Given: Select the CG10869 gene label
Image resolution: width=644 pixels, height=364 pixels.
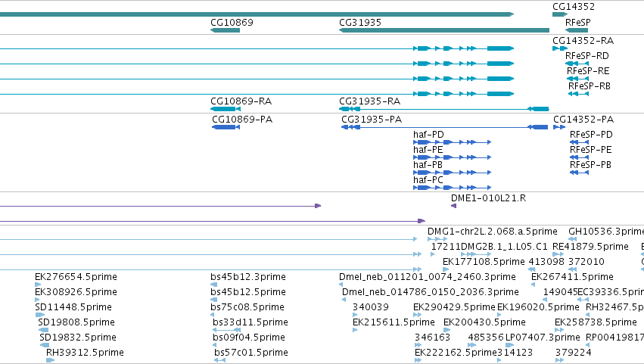Looking at the screenshot, I should 232,23.
